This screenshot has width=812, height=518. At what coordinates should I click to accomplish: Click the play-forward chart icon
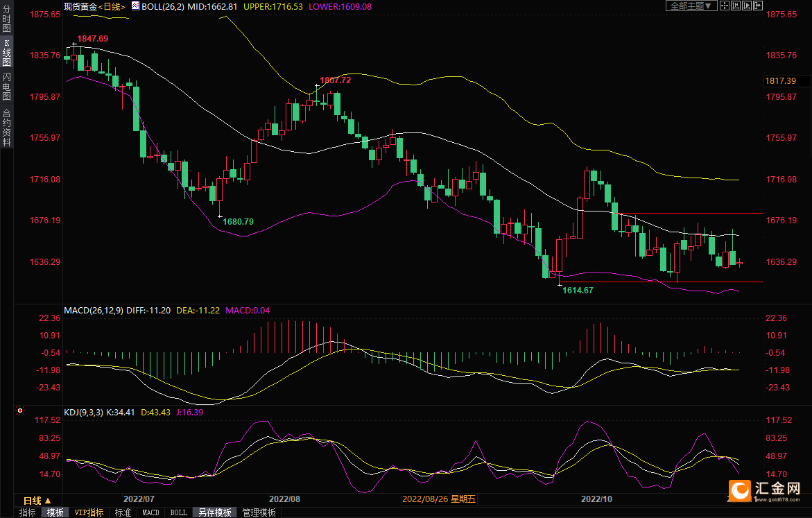point(748,6)
